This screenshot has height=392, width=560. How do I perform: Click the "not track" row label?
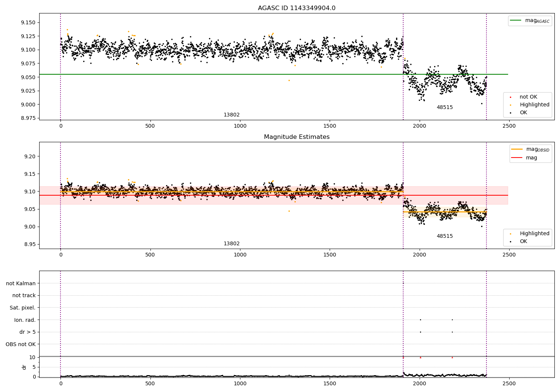[24, 296]
